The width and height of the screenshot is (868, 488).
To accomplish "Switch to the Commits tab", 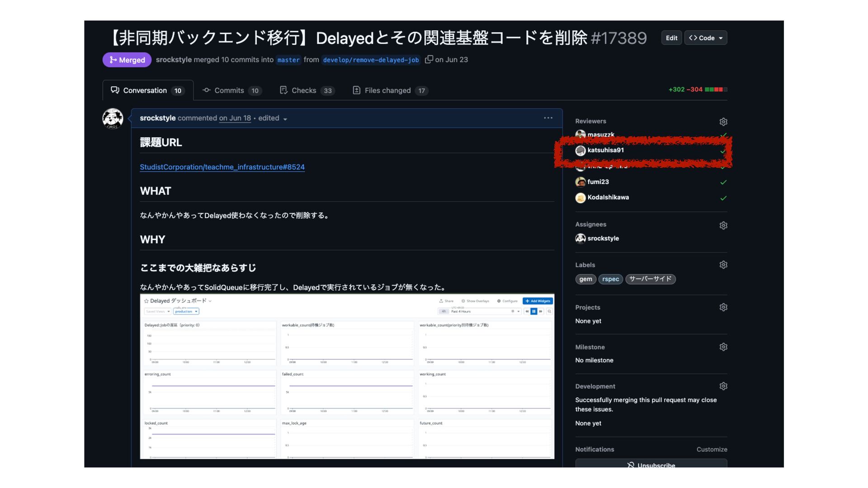I will coord(231,90).
